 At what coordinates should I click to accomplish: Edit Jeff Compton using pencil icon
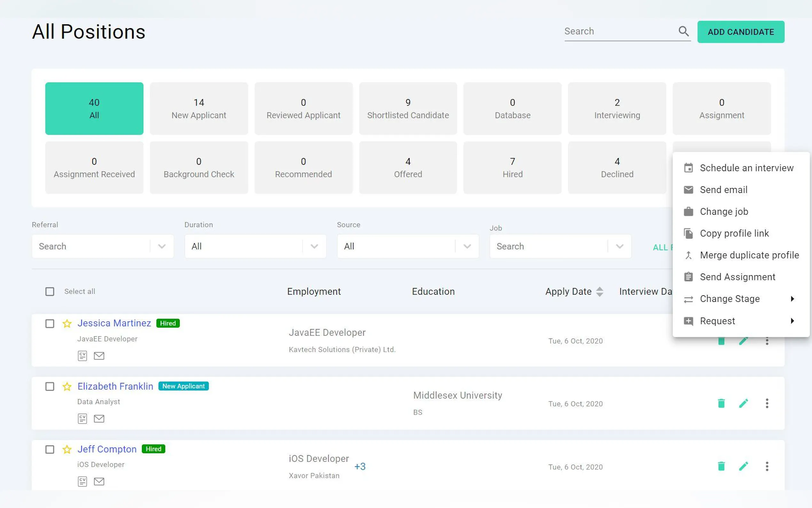pyautogui.click(x=743, y=466)
